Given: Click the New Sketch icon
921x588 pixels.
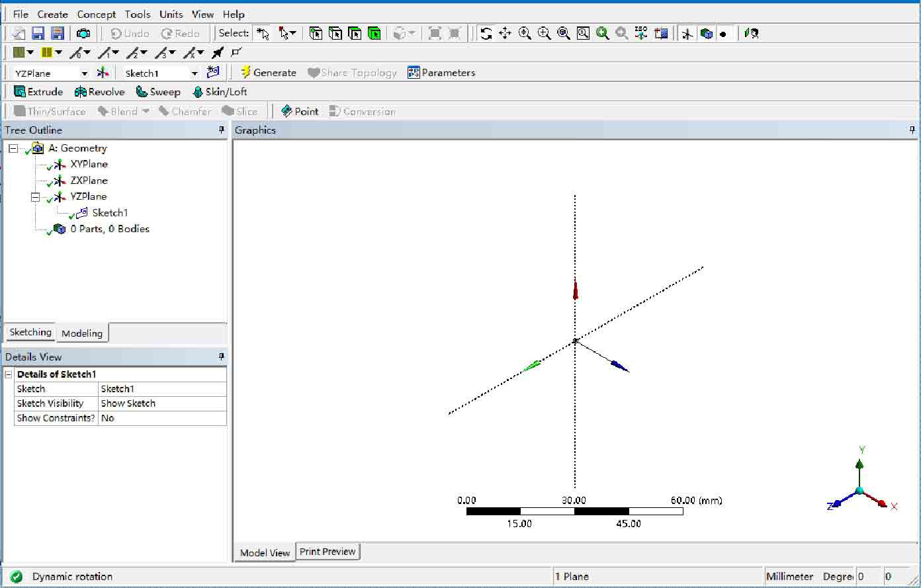Looking at the screenshot, I should 213,72.
